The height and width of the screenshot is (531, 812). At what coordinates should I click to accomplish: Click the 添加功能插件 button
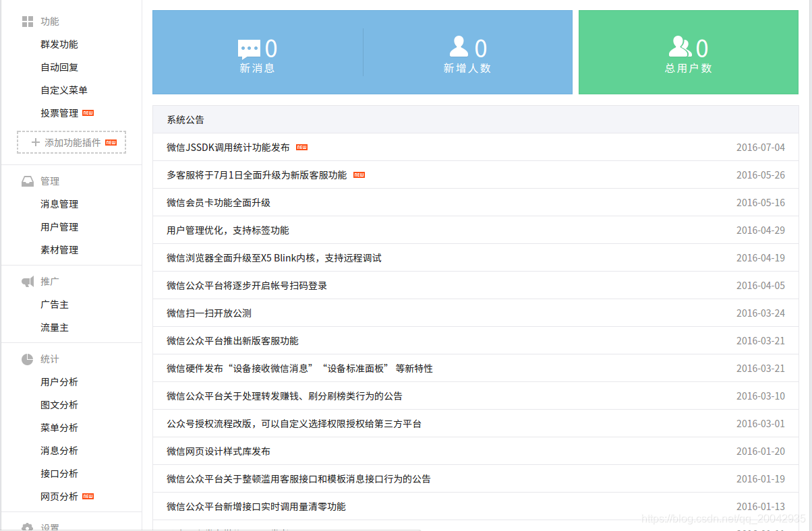71,142
